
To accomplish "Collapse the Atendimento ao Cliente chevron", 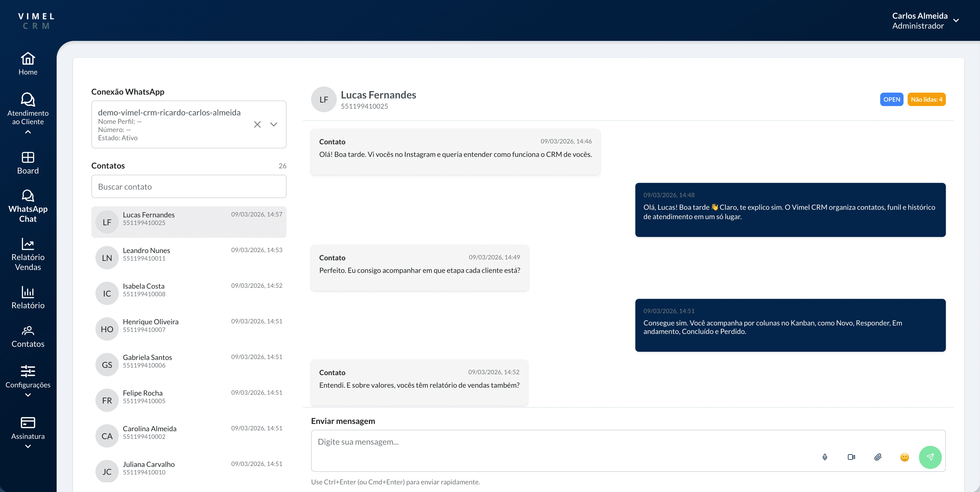I will click(x=28, y=132).
